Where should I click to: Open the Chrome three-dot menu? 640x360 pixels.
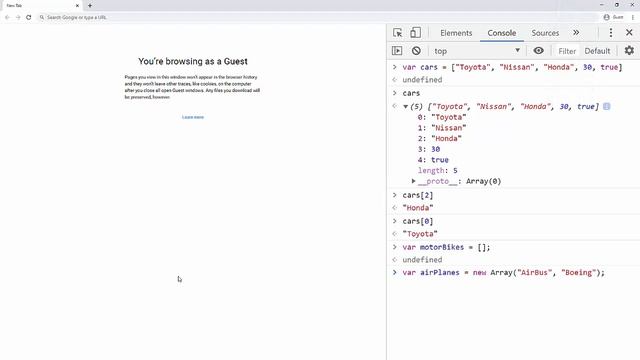pyautogui.click(x=633, y=17)
